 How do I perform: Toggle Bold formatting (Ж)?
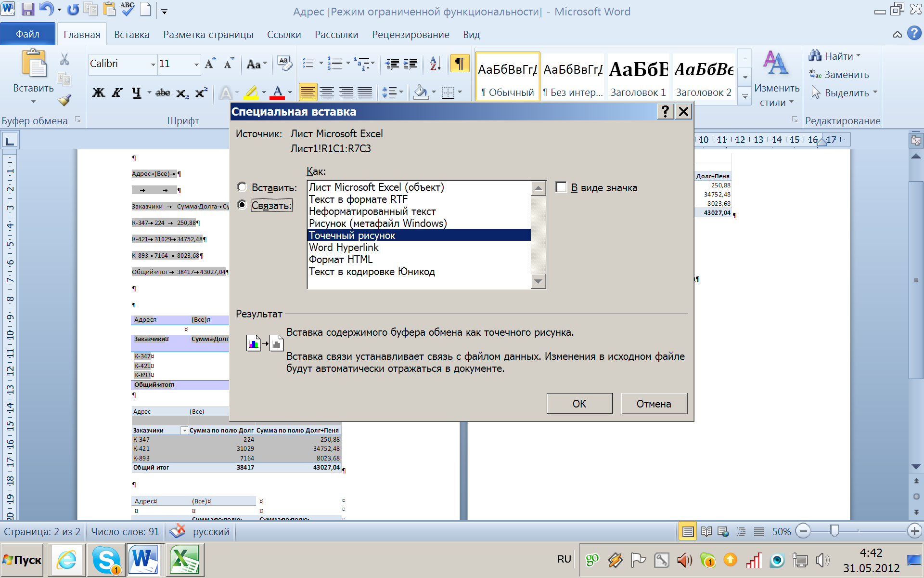[98, 93]
